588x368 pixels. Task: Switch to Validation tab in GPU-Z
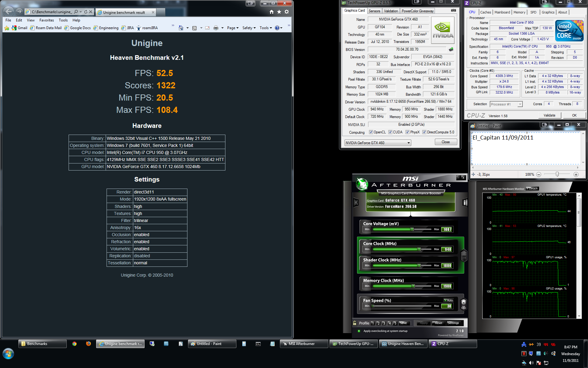[391, 11]
